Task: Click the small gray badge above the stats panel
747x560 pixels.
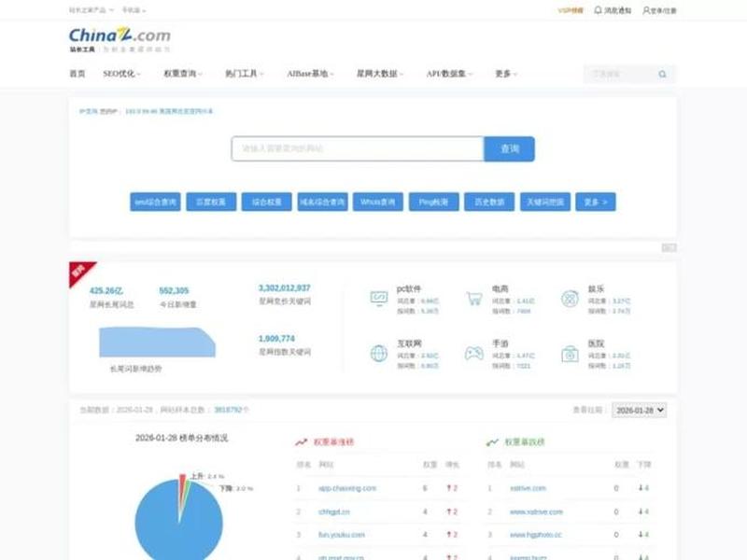Action: click(x=669, y=247)
